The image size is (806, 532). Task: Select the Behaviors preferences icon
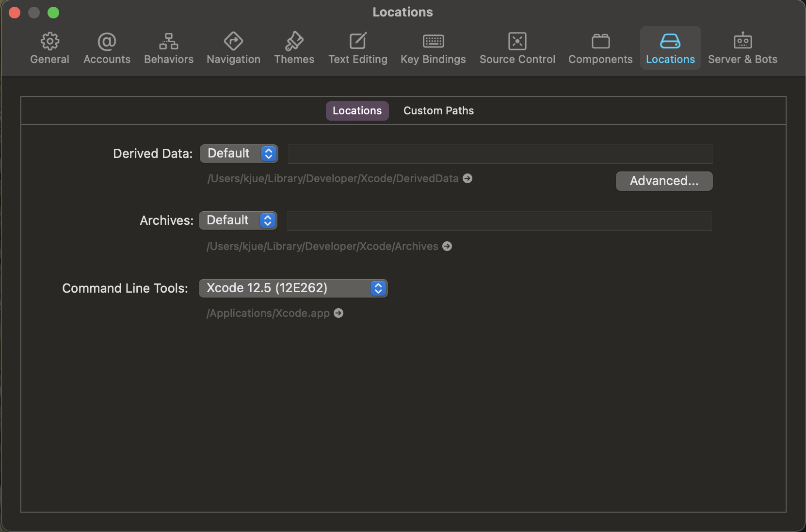click(168, 47)
